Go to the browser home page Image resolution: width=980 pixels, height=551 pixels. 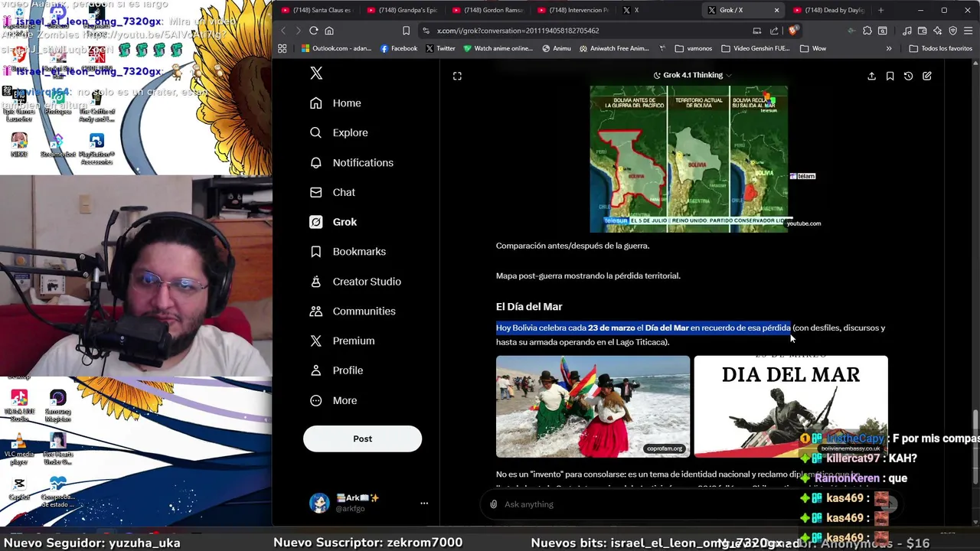(x=329, y=31)
